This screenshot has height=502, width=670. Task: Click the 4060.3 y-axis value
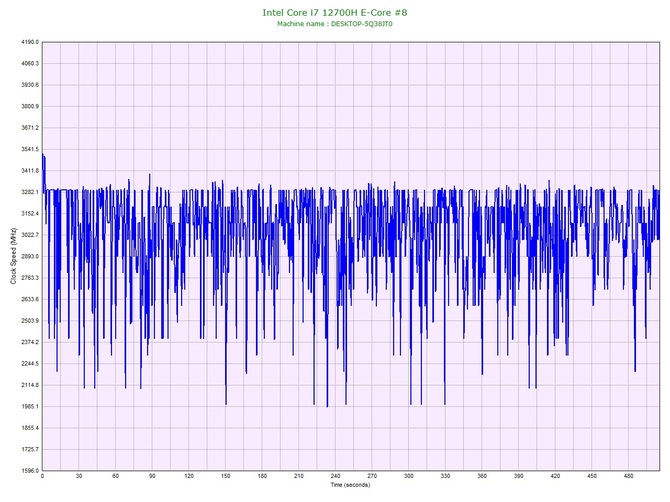30,64
